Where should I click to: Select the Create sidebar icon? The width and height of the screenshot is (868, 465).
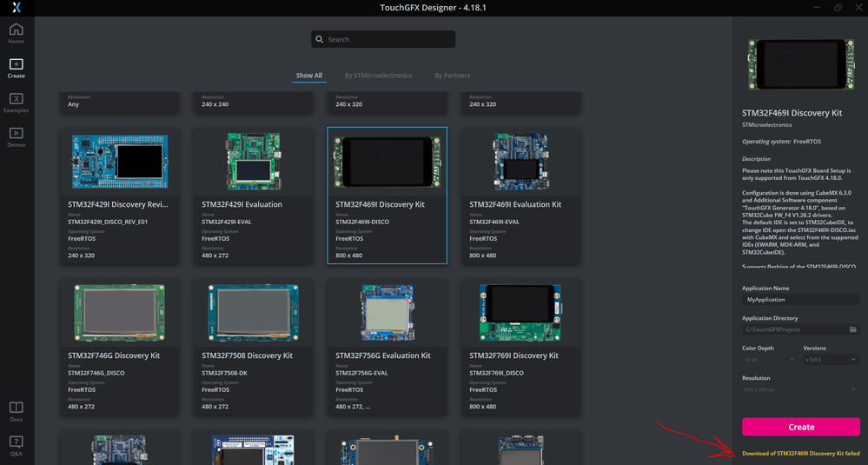16,68
